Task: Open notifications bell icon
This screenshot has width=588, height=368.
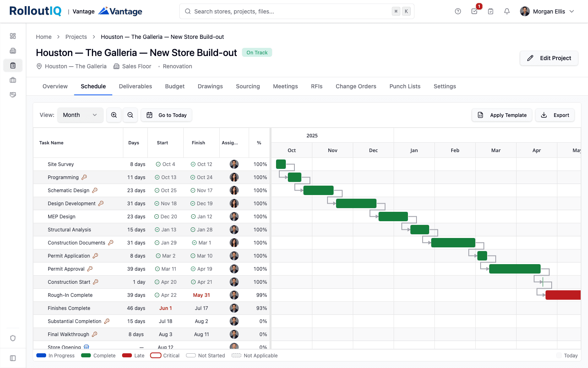Action: tap(507, 11)
